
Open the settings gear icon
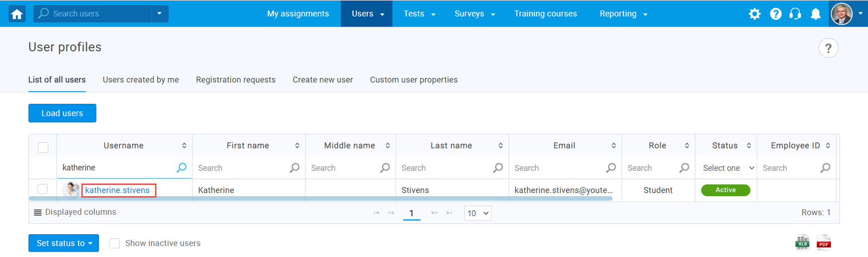[x=755, y=14]
